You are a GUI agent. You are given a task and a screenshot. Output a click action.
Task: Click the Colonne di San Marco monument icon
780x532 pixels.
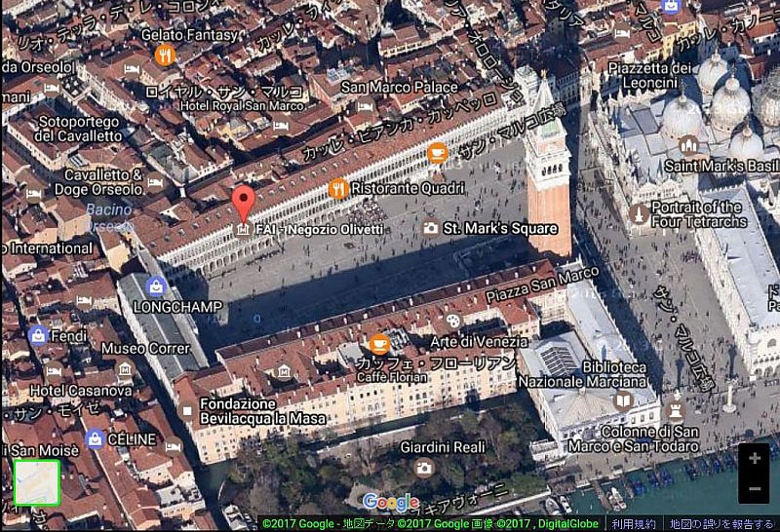coord(676,410)
